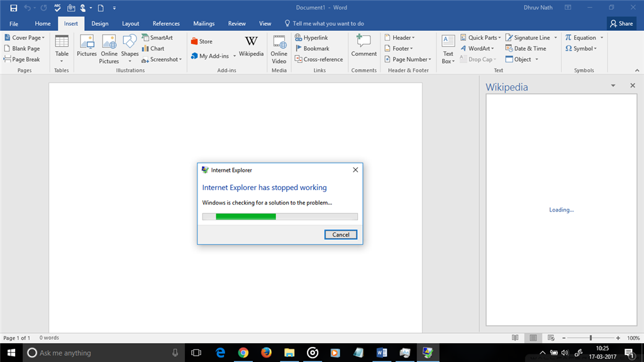Close the Wikipedia task pane
The width and height of the screenshot is (644, 362).
coord(633,86)
